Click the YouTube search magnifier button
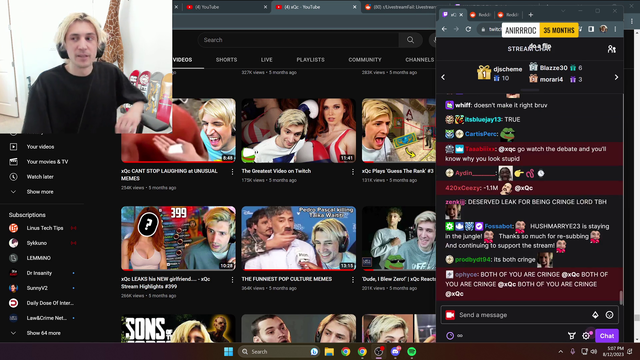 (410, 40)
